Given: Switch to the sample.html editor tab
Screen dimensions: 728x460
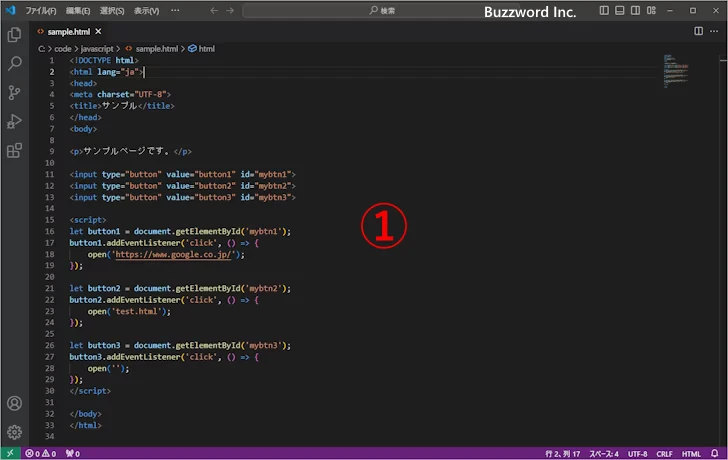Looking at the screenshot, I should click(69, 31).
